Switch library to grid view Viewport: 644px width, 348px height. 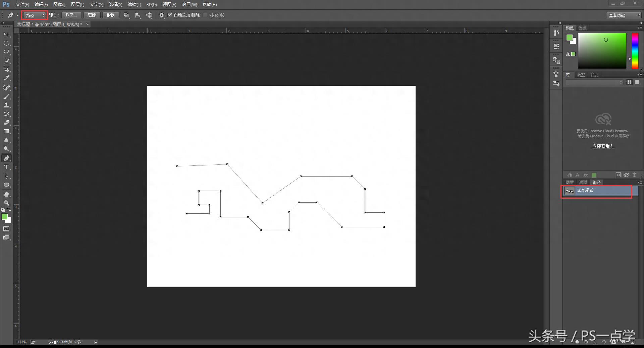click(629, 82)
